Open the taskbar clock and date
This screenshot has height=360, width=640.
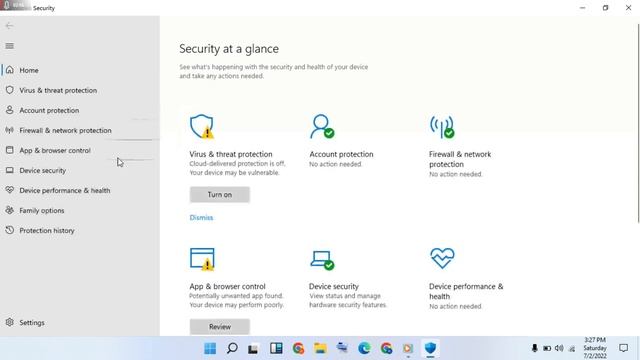[x=595, y=348]
